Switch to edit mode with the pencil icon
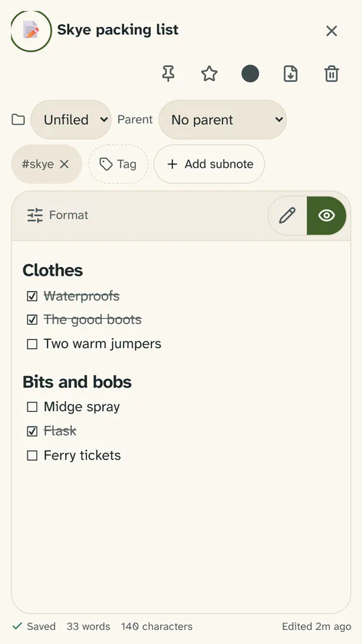The width and height of the screenshot is (362, 644). [x=288, y=215]
